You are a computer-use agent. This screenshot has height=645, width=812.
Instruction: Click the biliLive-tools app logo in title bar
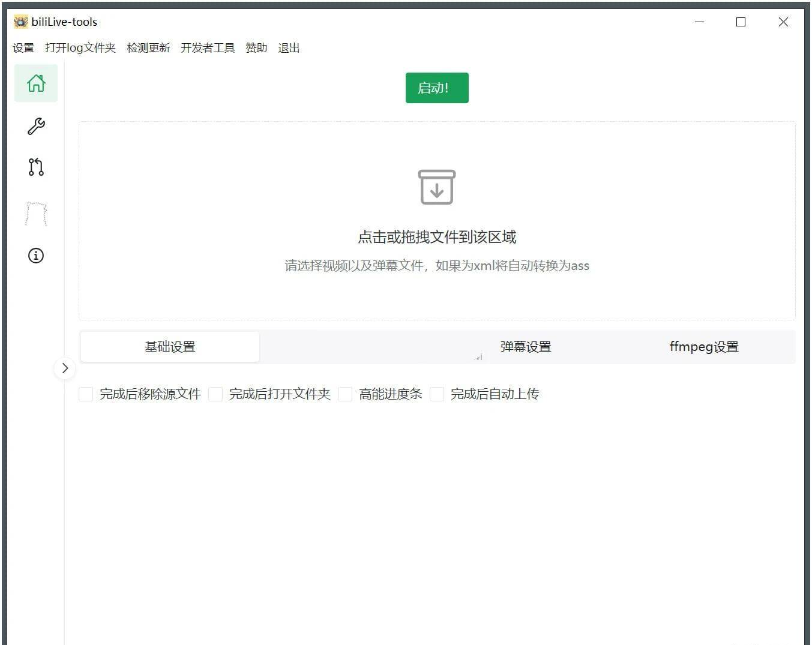[x=20, y=22]
